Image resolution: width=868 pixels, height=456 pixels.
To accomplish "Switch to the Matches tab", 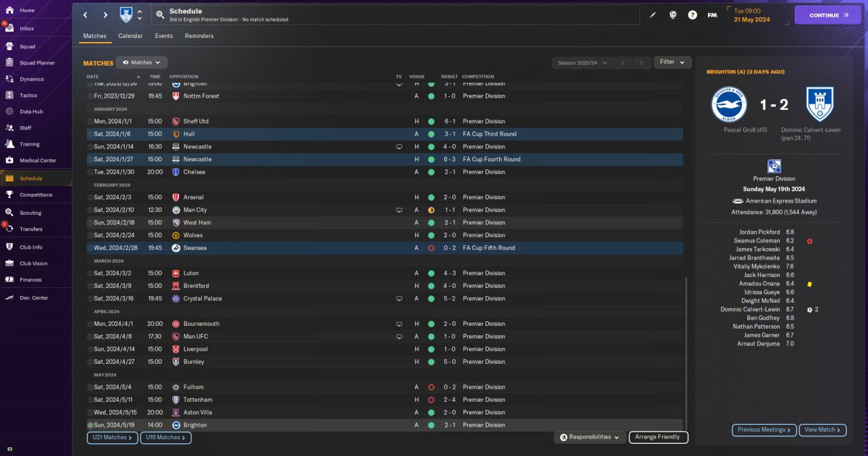I will pyautogui.click(x=95, y=36).
